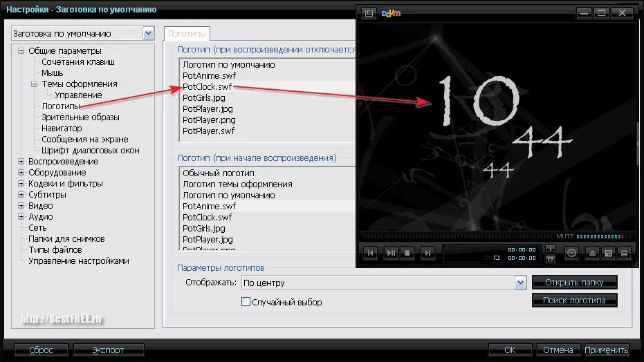Select 'Мышь' in settings tree
644x362 pixels.
click(x=52, y=73)
